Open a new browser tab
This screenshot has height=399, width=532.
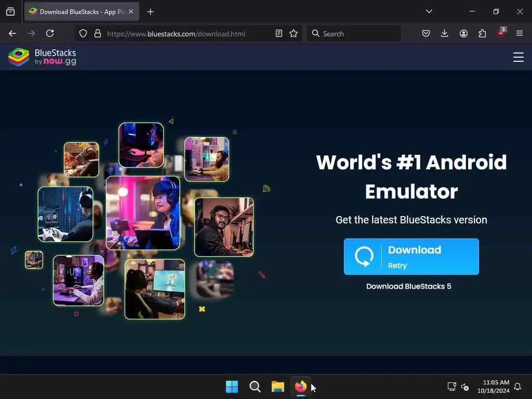pyautogui.click(x=150, y=12)
